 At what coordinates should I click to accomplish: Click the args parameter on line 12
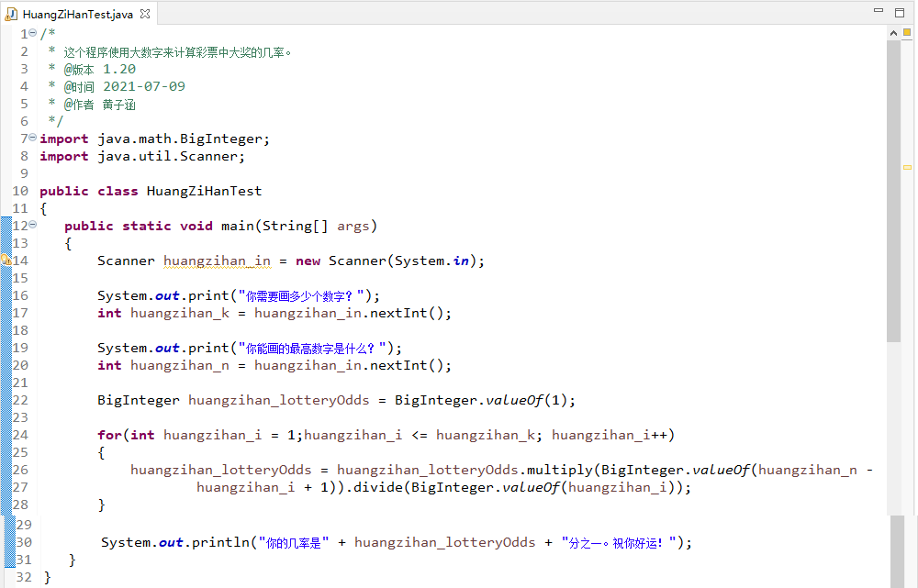(353, 227)
